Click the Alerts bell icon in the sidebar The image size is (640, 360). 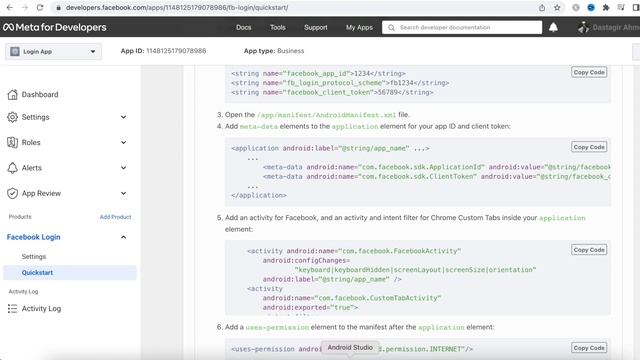point(12,168)
